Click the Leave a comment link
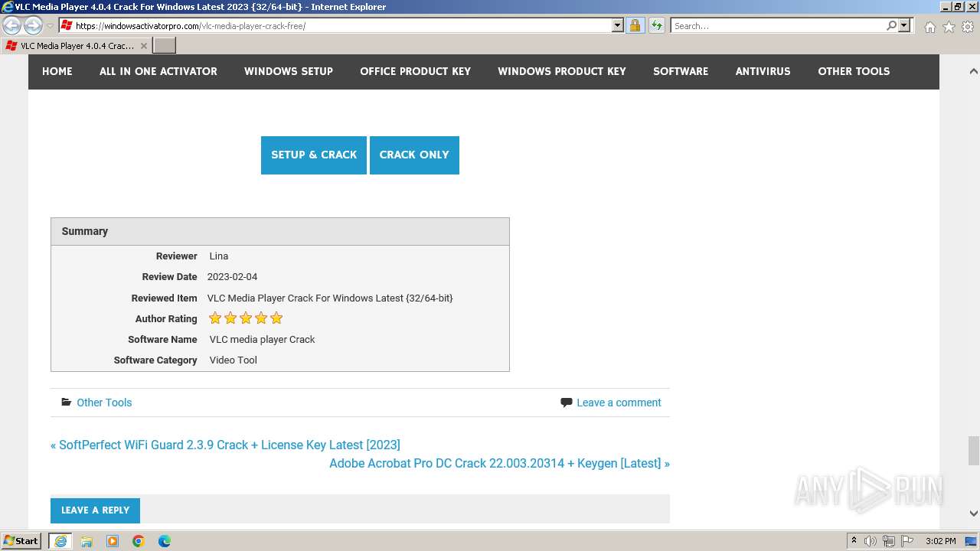 619,403
